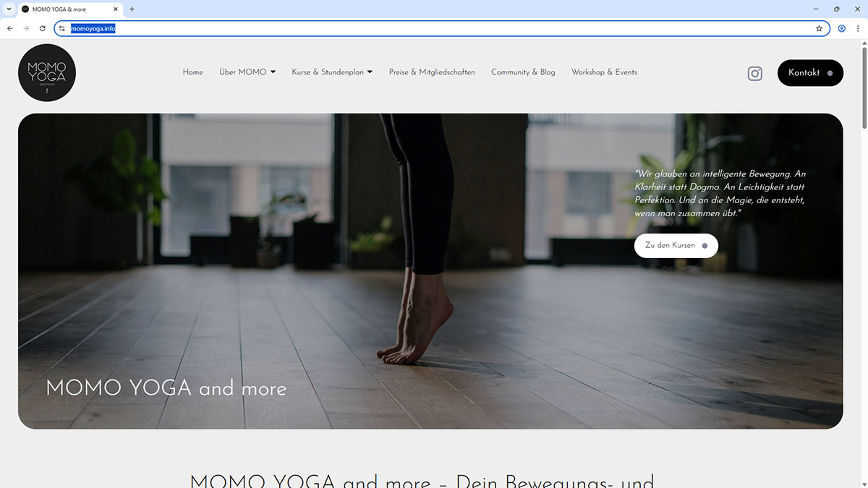Click the forward navigation arrow
Viewport: 868px width, 488px height.
[x=26, y=28]
